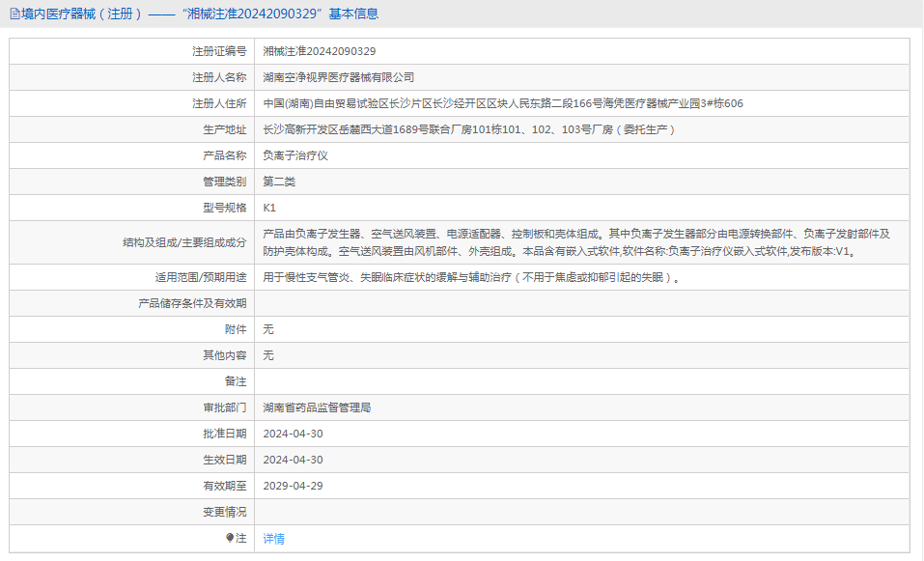Select registration number 湘械注准20242090329 in the table
The height and width of the screenshot is (561, 924).
tap(320, 51)
